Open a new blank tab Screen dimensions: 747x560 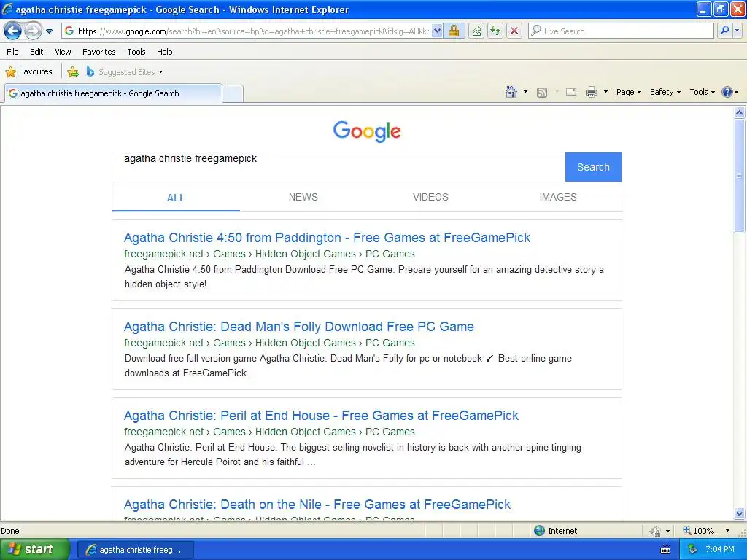(x=233, y=93)
